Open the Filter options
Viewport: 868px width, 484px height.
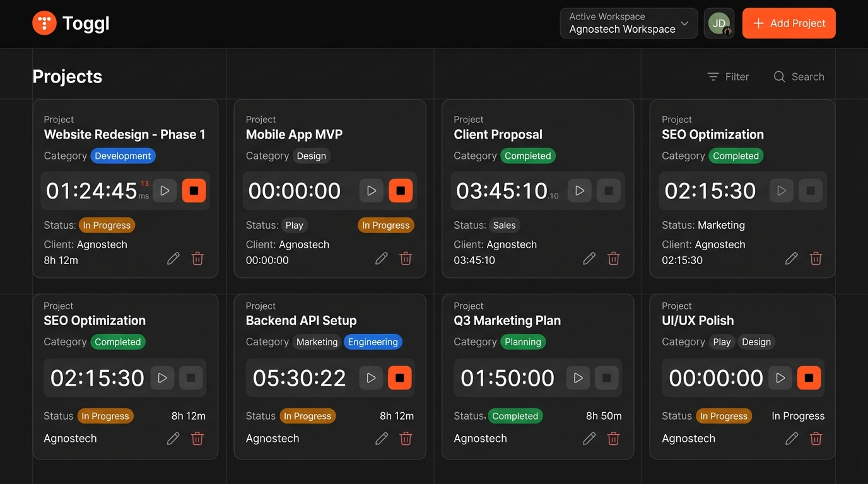coord(728,77)
